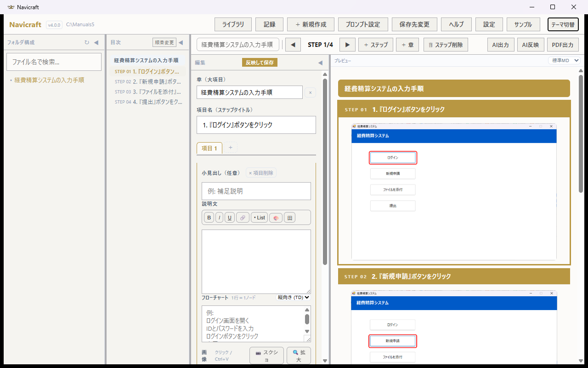
Task: Toggle reorder mode with 順番変更
Action: click(x=164, y=42)
